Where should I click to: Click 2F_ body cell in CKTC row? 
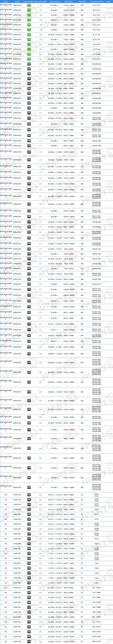(82, 519)
